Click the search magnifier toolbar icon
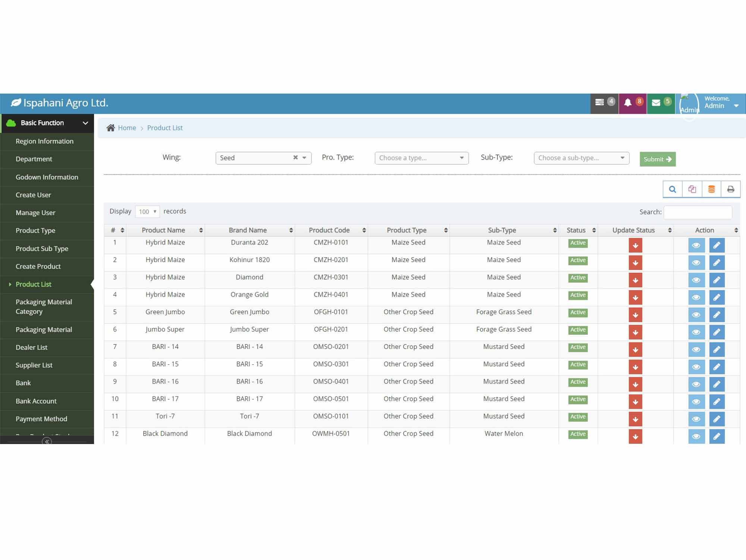746x560 pixels. [x=672, y=189]
